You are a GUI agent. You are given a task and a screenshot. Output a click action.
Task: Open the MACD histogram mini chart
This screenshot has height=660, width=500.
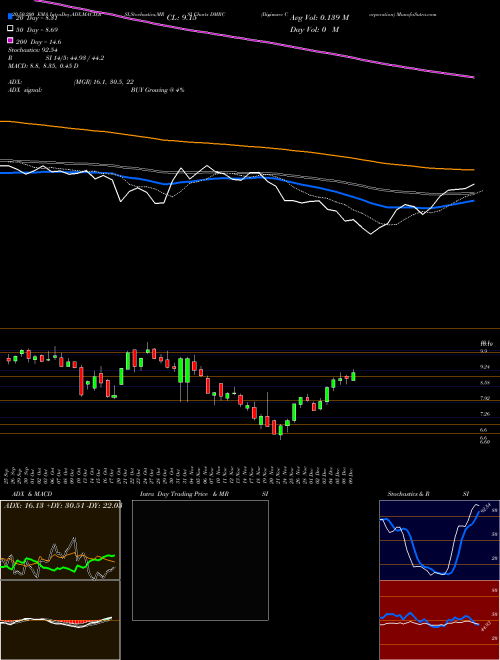tap(60, 620)
